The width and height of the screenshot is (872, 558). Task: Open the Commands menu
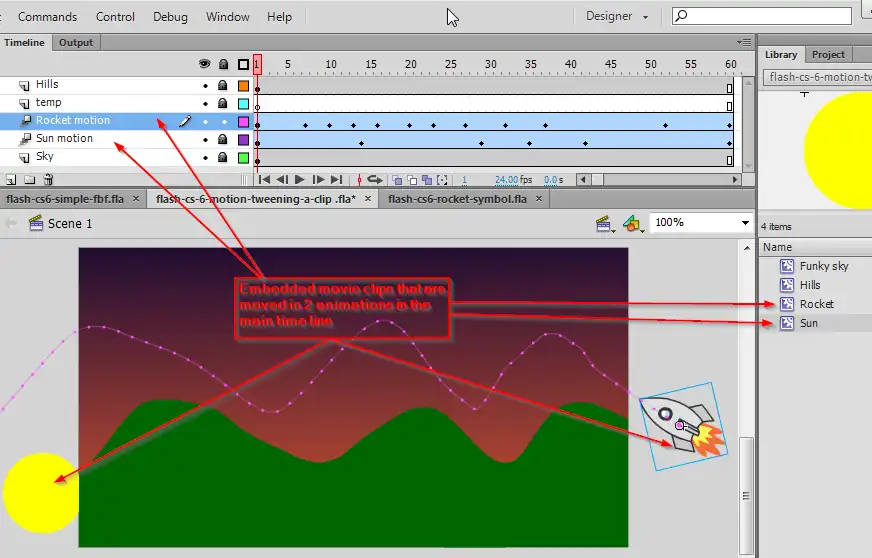[47, 17]
